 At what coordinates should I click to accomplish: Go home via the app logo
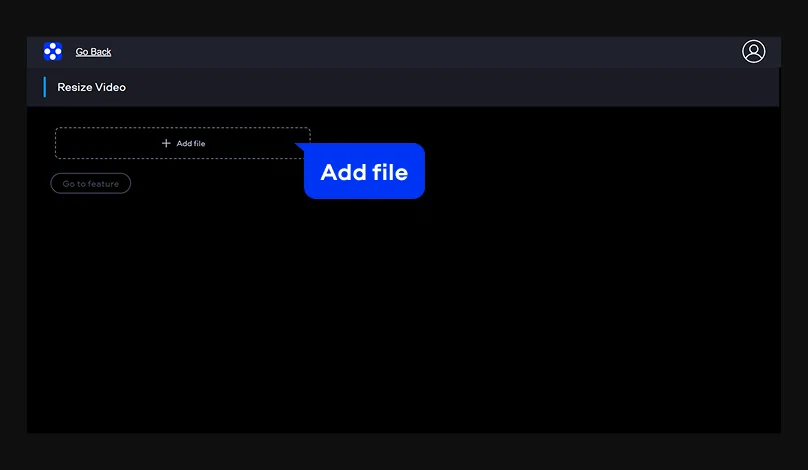[53, 52]
